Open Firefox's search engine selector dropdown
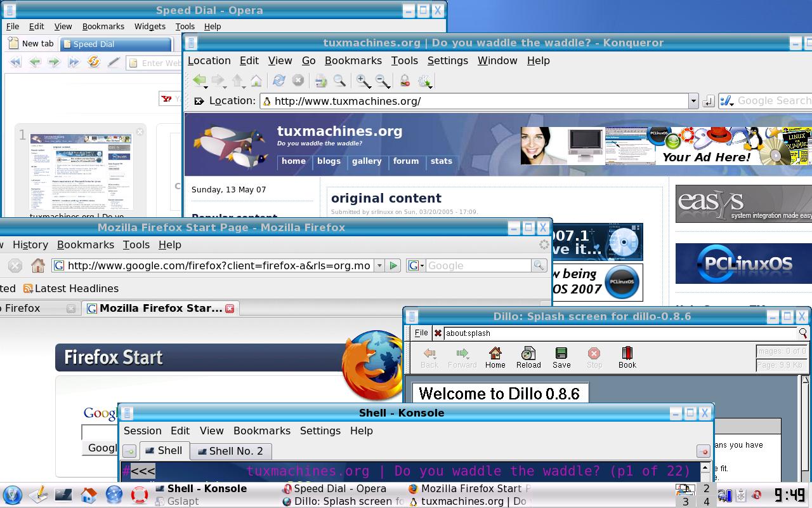This screenshot has width=812, height=508. [x=416, y=265]
